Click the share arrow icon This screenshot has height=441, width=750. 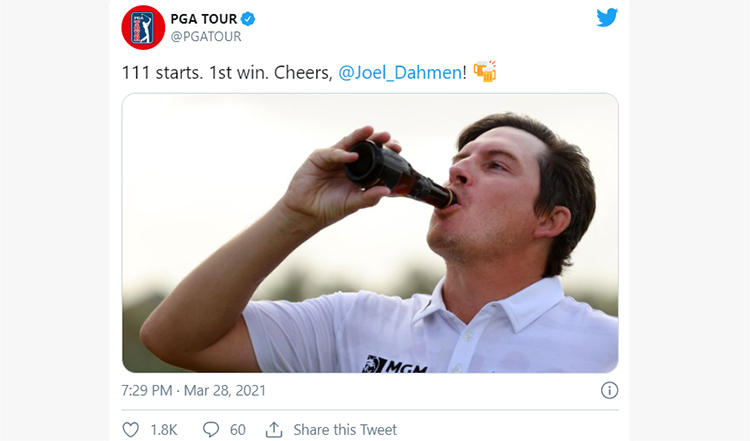tap(274, 430)
